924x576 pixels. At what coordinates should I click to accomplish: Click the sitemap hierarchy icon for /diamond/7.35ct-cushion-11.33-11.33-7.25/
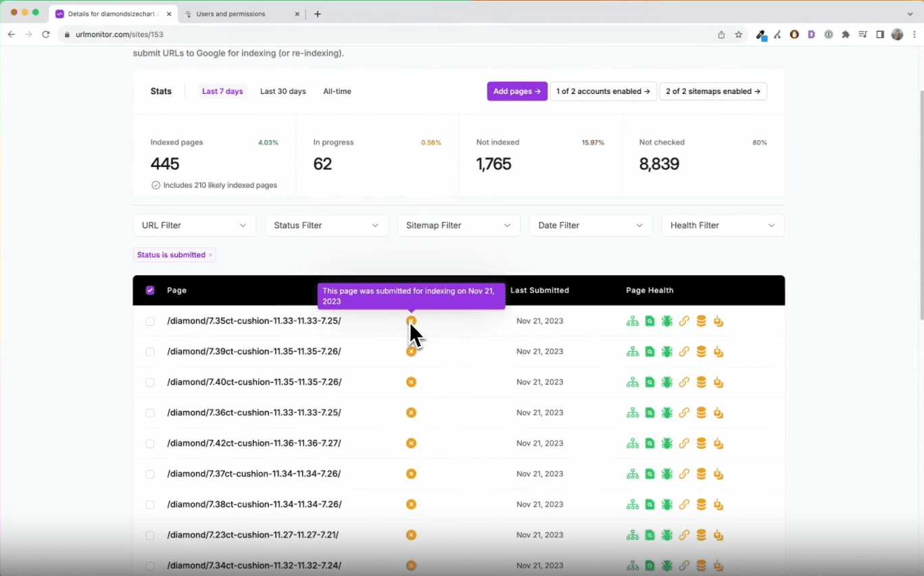632,320
